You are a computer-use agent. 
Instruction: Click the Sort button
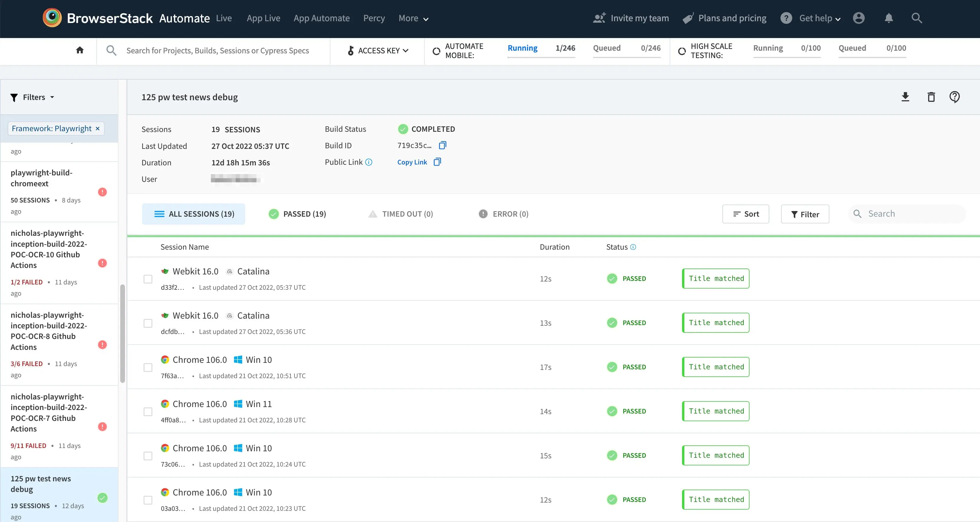(746, 214)
